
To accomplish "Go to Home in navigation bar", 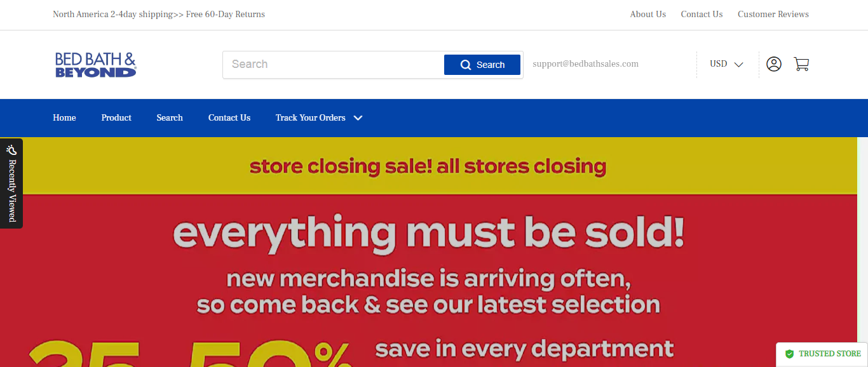I will tap(64, 118).
